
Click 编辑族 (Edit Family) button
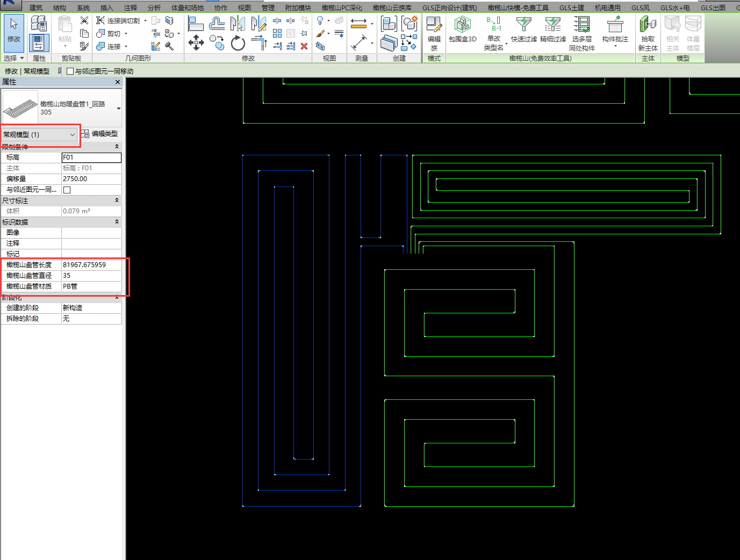[434, 33]
